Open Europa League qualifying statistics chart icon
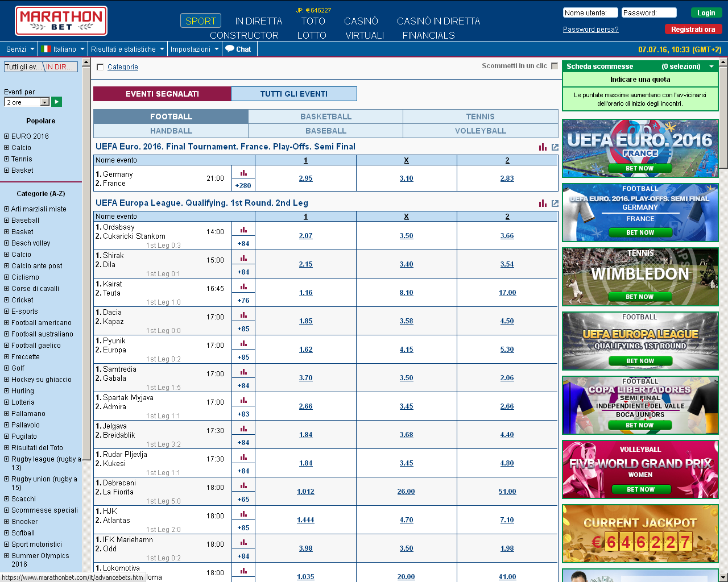The height and width of the screenshot is (582, 728). pyautogui.click(x=543, y=203)
